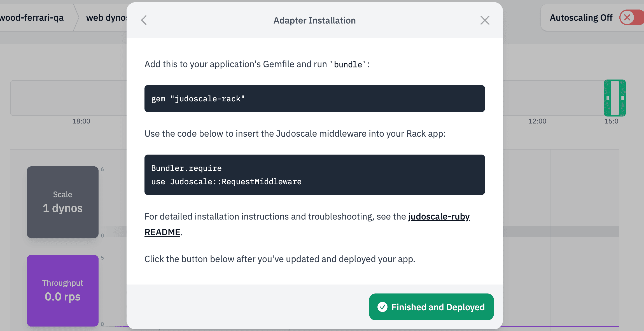Select the purple Throughput metric tile

pyautogui.click(x=62, y=290)
